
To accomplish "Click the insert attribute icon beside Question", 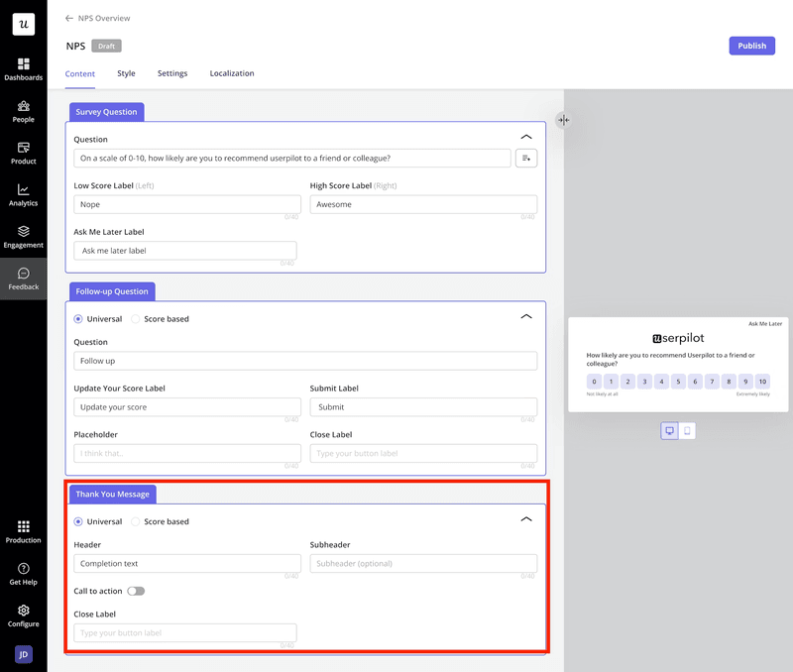I will (x=526, y=158).
